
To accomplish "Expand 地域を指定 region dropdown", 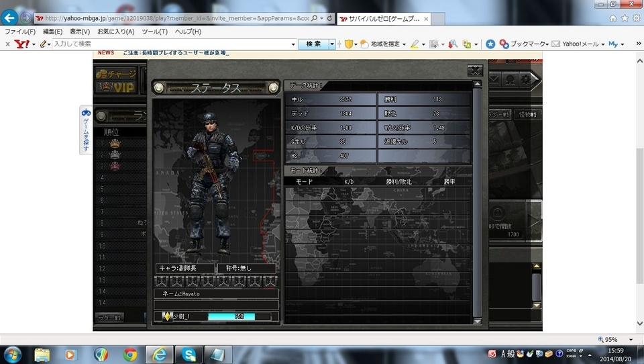I will pos(404,44).
